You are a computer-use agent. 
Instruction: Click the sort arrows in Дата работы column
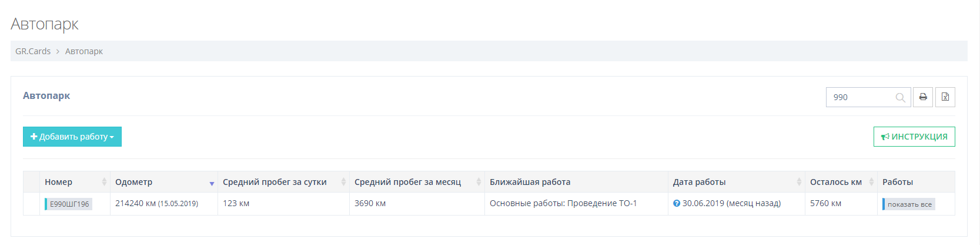799,182
